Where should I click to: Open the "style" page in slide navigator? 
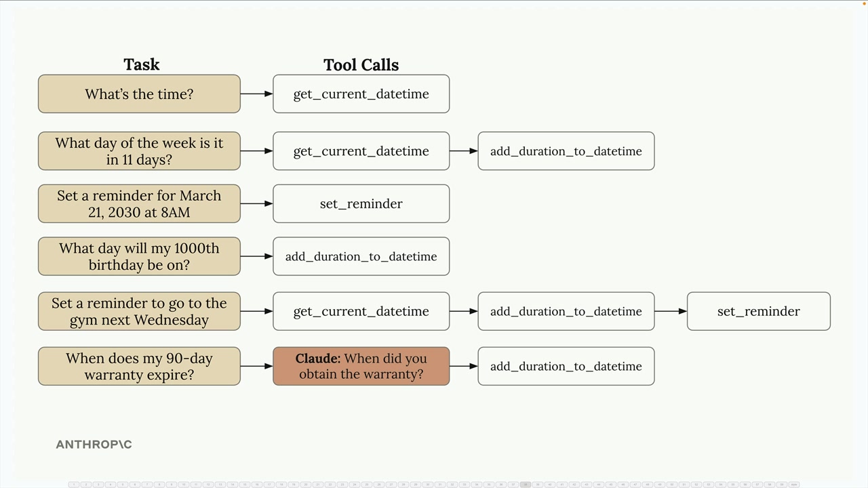(794, 485)
